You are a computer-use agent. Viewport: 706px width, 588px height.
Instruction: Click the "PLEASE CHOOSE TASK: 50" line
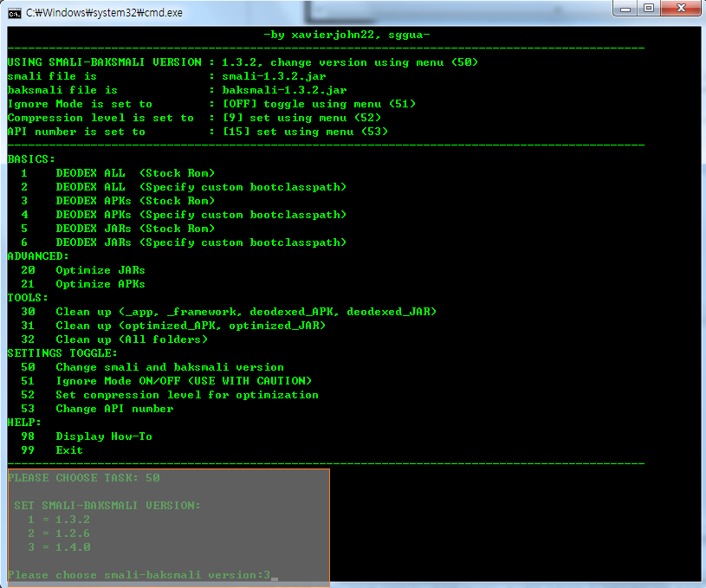83,478
